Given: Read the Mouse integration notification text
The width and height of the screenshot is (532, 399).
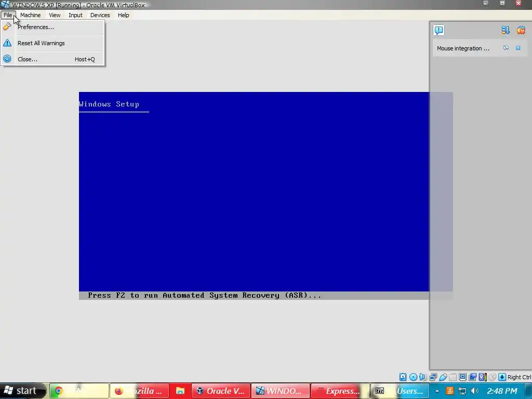Looking at the screenshot, I should (x=463, y=48).
